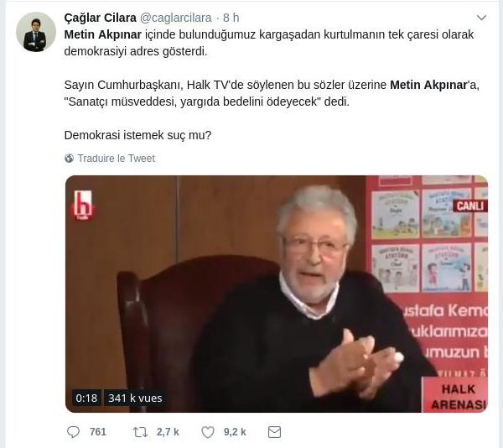Click the @caglarcilara handle

(176, 18)
